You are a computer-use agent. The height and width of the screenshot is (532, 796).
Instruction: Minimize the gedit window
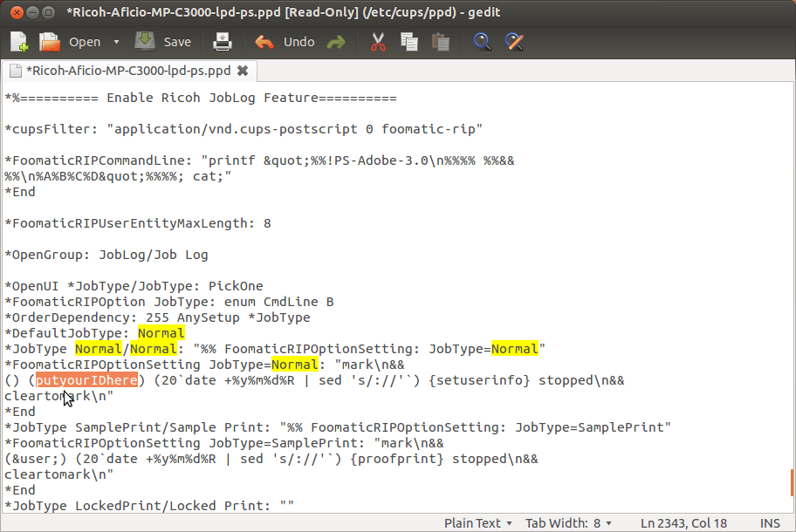tap(33, 12)
